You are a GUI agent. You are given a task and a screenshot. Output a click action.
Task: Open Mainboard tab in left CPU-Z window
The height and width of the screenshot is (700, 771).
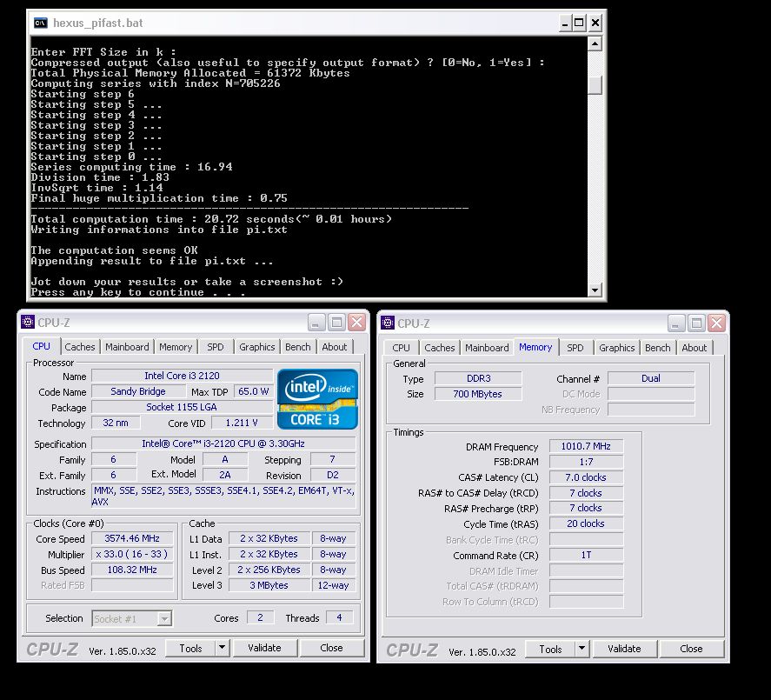point(127,347)
